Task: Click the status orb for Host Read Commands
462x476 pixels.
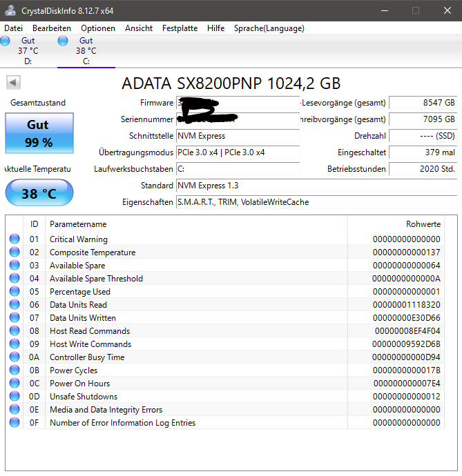Action: 15,330
